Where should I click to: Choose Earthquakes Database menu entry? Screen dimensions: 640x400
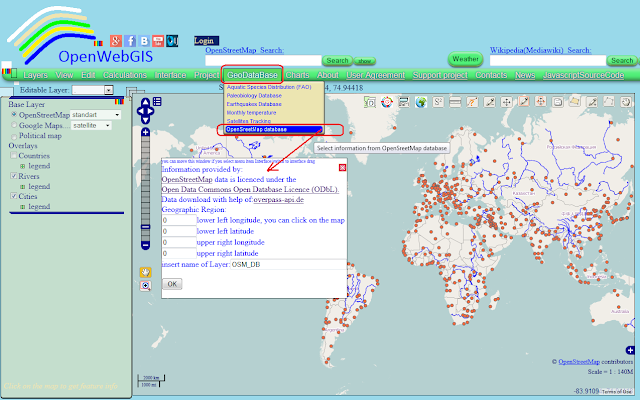254,104
